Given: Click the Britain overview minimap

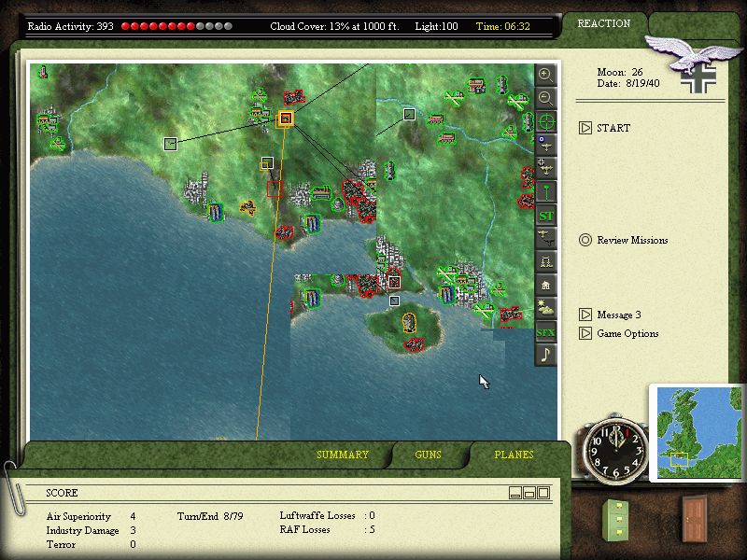Looking at the screenshot, I should pyautogui.click(x=699, y=433).
